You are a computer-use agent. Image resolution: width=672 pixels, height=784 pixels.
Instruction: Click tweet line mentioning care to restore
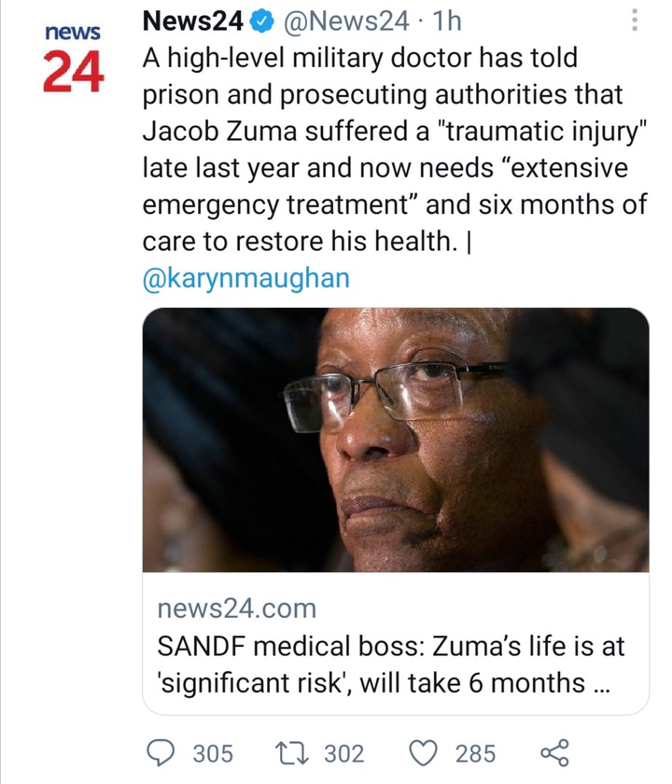pyautogui.click(x=306, y=241)
